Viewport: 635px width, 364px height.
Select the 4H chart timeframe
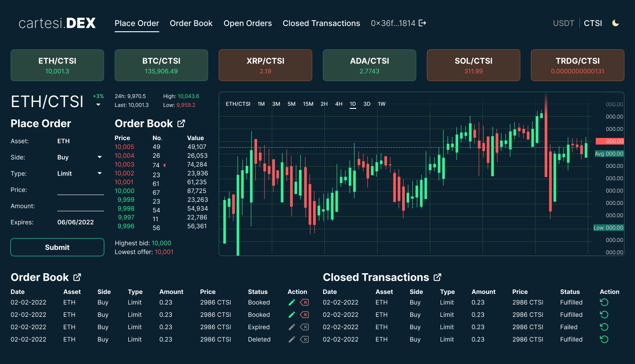click(x=339, y=104)
